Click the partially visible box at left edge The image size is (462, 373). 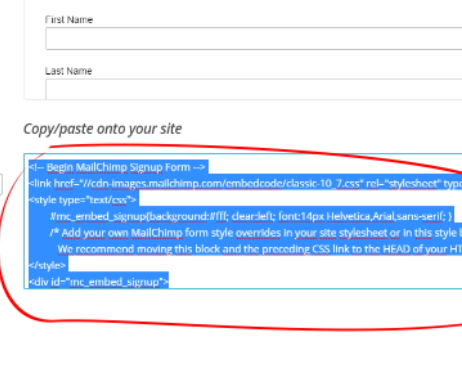tap(1, 184)
